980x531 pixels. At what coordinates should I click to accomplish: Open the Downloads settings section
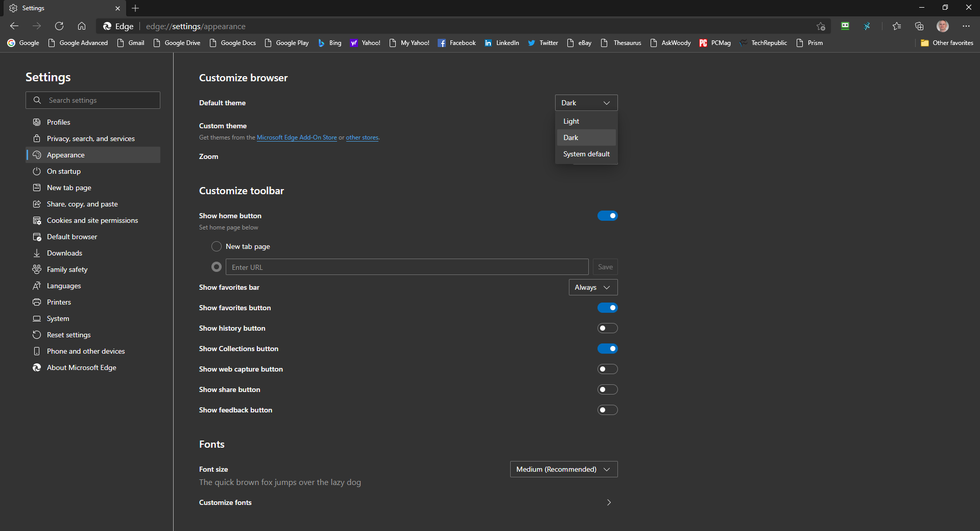click(x=93, y=253)
